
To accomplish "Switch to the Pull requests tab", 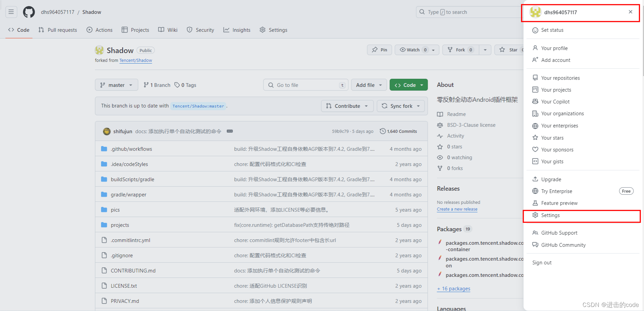I will (x=58, y=30).
